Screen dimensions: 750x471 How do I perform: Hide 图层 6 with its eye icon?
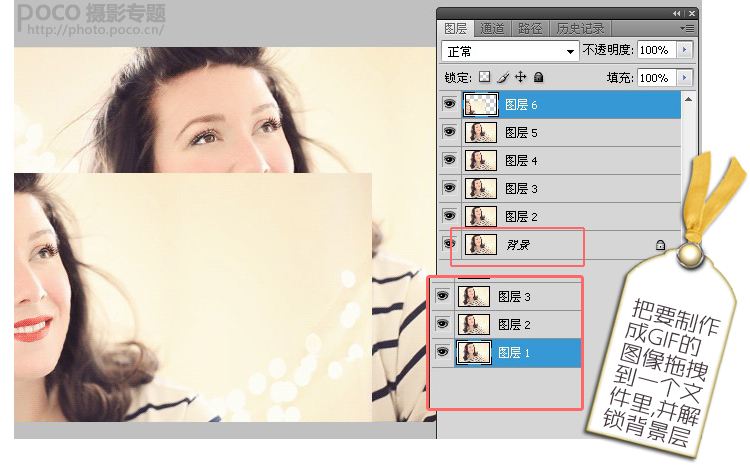point(449,104)
